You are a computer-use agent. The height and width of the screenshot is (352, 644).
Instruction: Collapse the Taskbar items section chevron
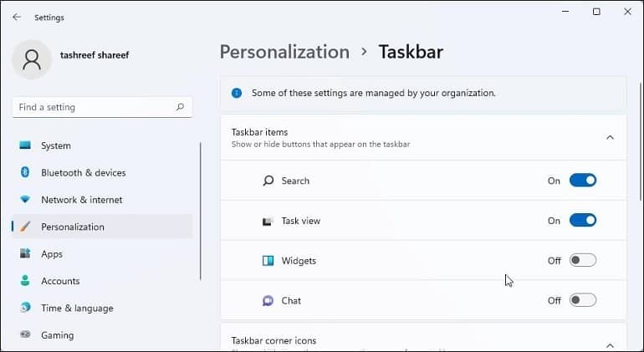pos(610,137)
